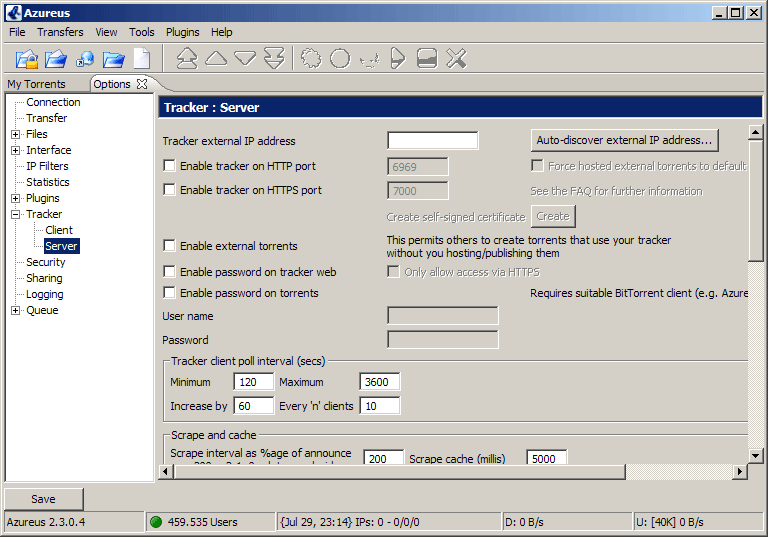Expand the Plugins tree node
Screen dimensions: 768x537
16,198
